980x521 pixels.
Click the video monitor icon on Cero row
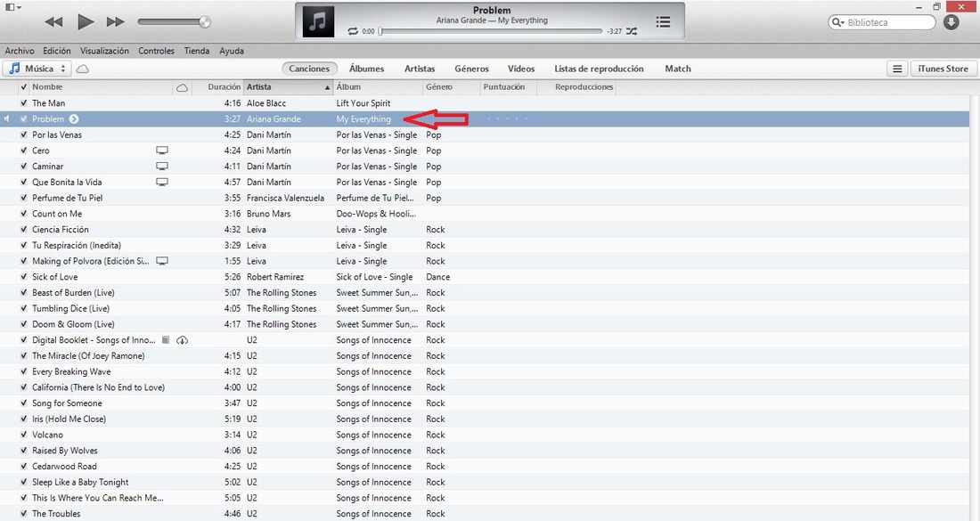(x=162, y=151)
